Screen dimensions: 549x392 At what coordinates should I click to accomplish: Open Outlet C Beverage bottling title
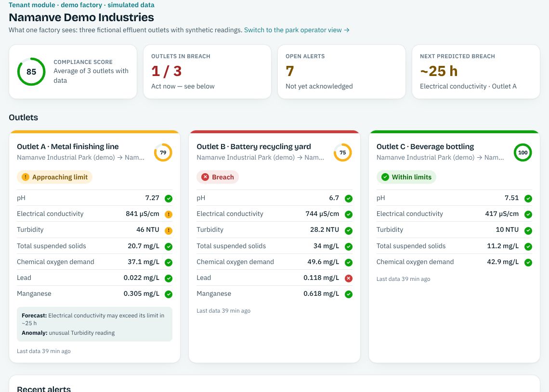tap(425, 147)
